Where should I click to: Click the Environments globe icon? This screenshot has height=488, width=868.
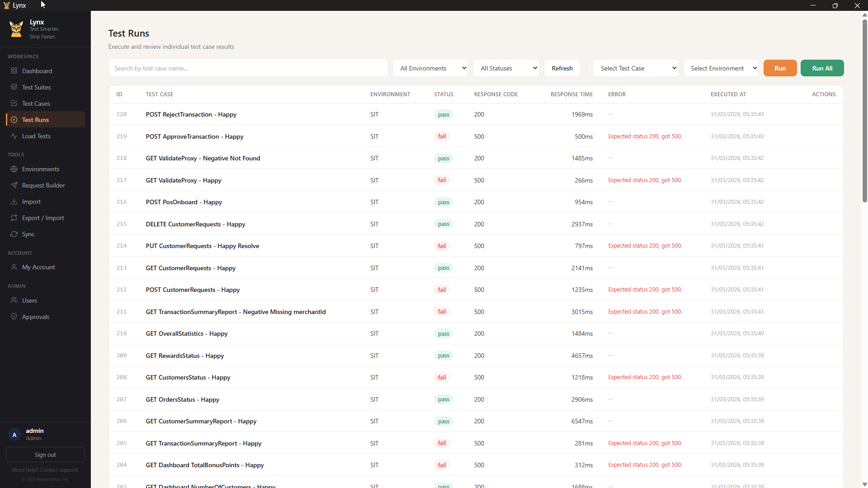(x=14, y=169)
